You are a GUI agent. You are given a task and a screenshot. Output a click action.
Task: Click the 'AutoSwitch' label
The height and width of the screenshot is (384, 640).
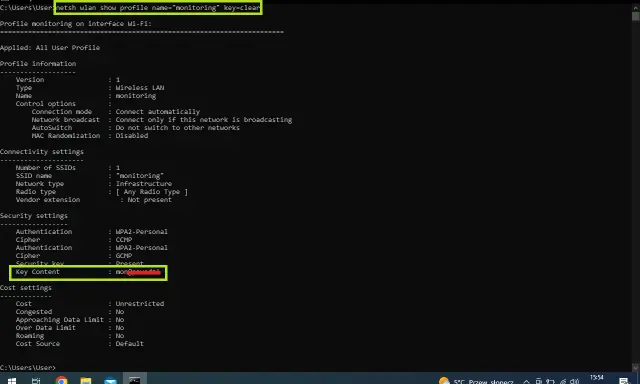pos(52,128)
